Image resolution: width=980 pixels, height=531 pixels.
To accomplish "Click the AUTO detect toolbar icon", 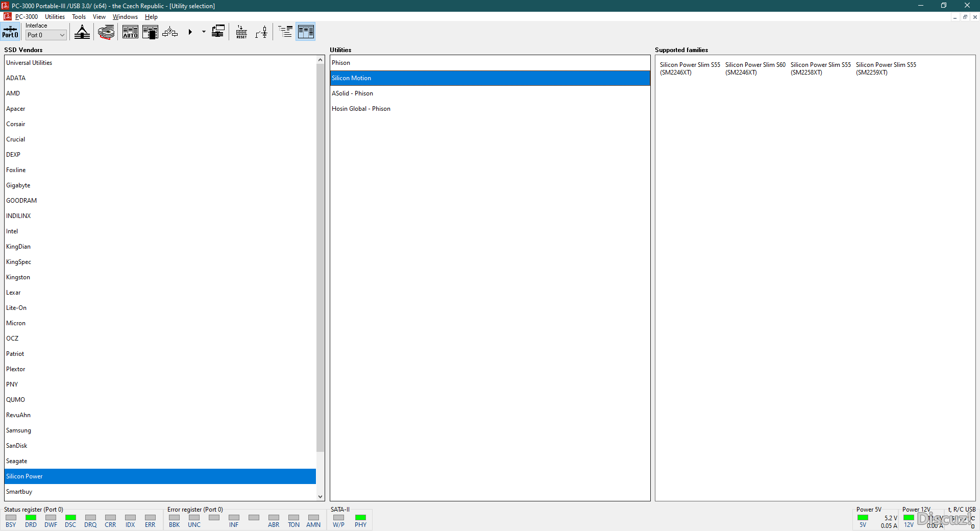I will [x=130, y=32].
